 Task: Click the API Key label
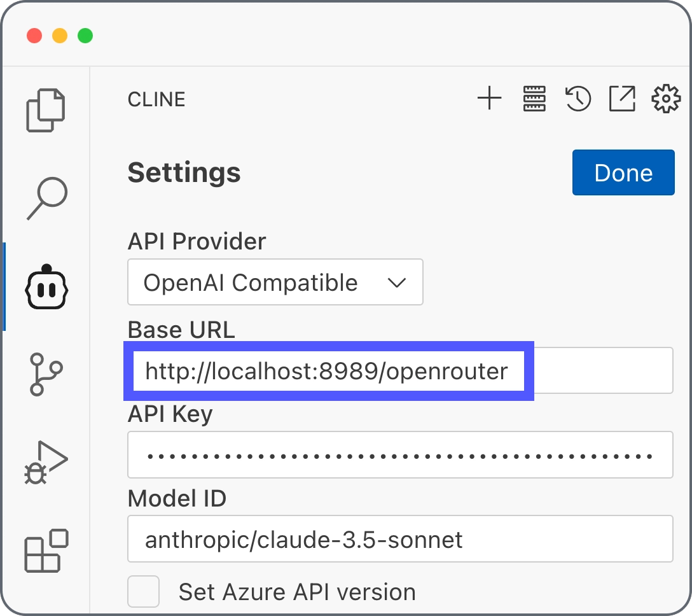(170, 415)
